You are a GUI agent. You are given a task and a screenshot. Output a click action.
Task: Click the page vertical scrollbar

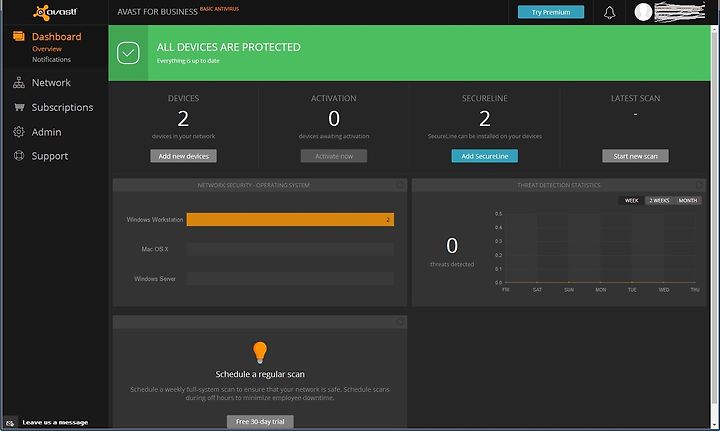(x=714, y=216)
